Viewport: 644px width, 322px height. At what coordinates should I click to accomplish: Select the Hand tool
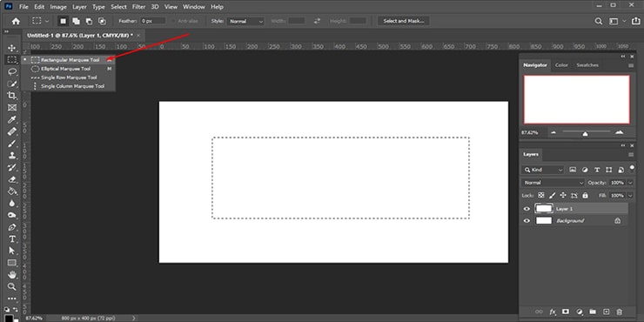pyautogui.click(x=12, y=275)
